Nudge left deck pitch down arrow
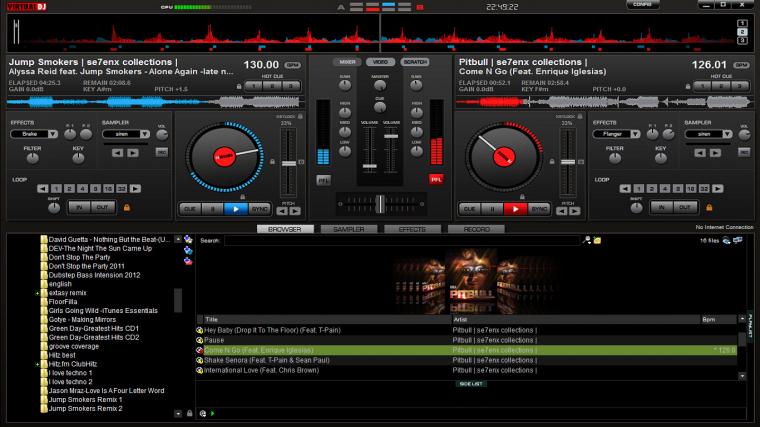Viewport: 760px width, 427px height. coord(282,211)
